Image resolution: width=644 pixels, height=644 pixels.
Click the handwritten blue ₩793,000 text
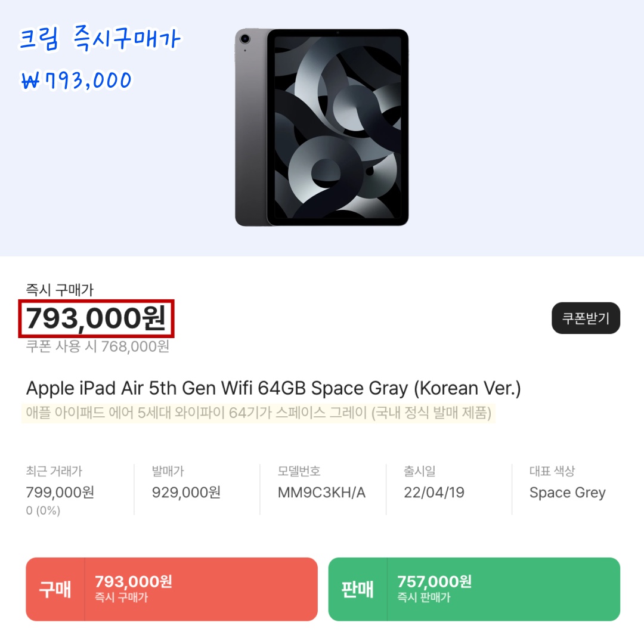[76, 80]
